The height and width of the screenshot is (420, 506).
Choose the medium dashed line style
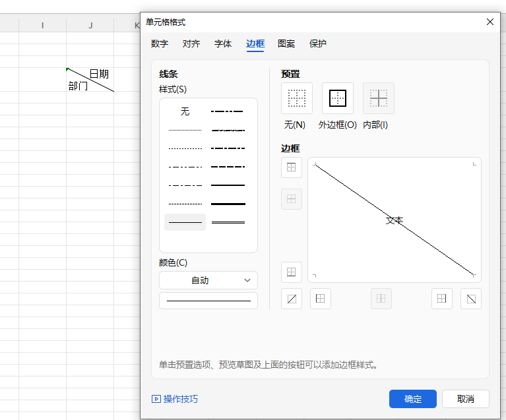(228, 167)
